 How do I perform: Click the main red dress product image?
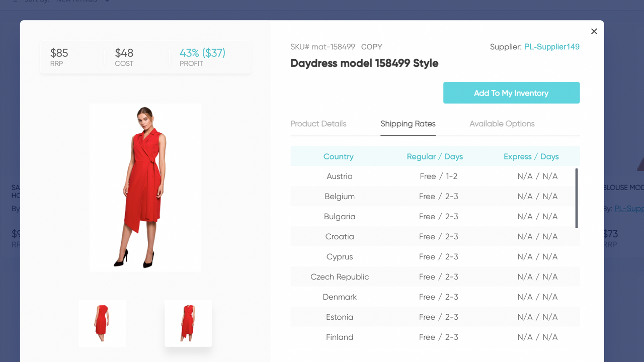145,187
